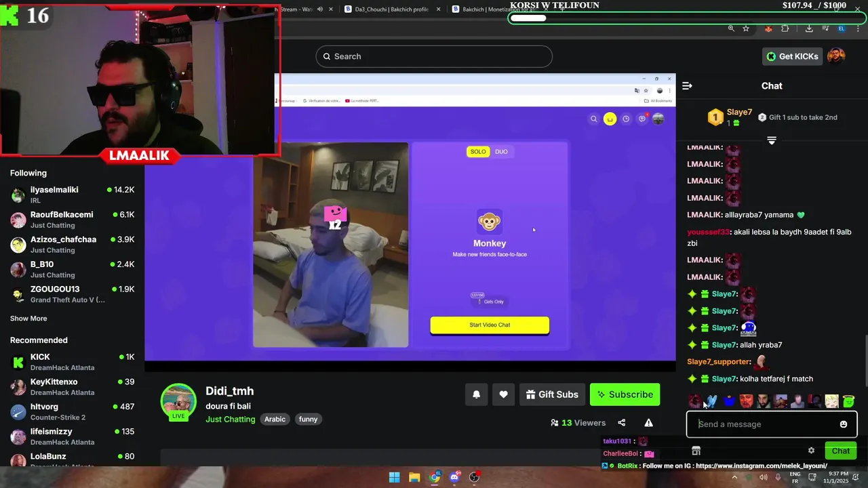Open Windows clock showing 9:37 PM

[835, 477]
